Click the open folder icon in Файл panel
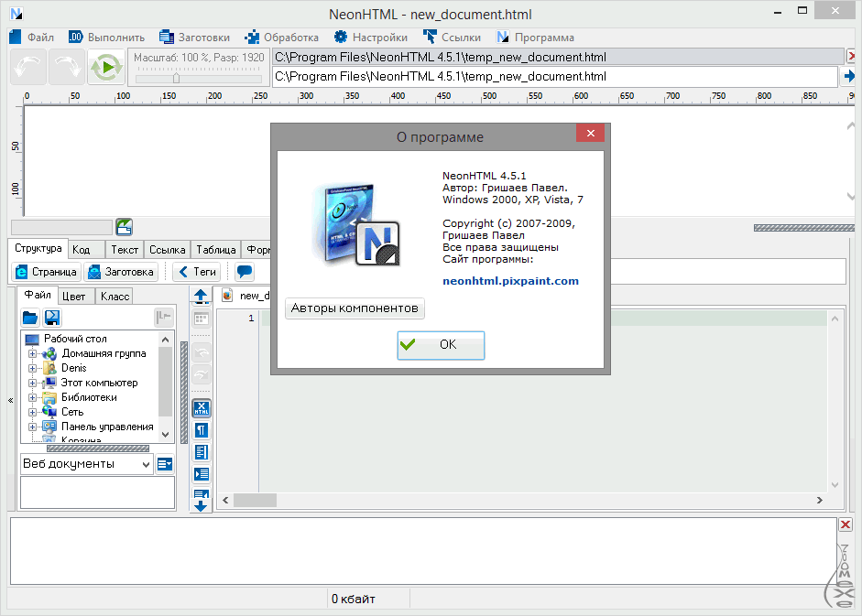 (x=30, y=318)
